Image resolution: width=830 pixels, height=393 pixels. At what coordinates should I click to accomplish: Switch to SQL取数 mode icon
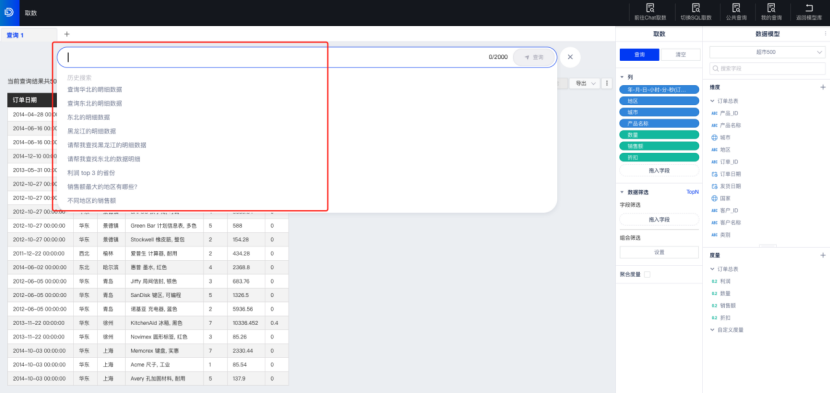tap(696, 8)
